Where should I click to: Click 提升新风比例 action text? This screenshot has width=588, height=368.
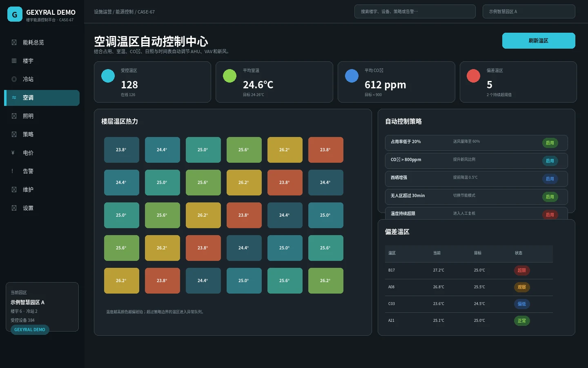464,159
